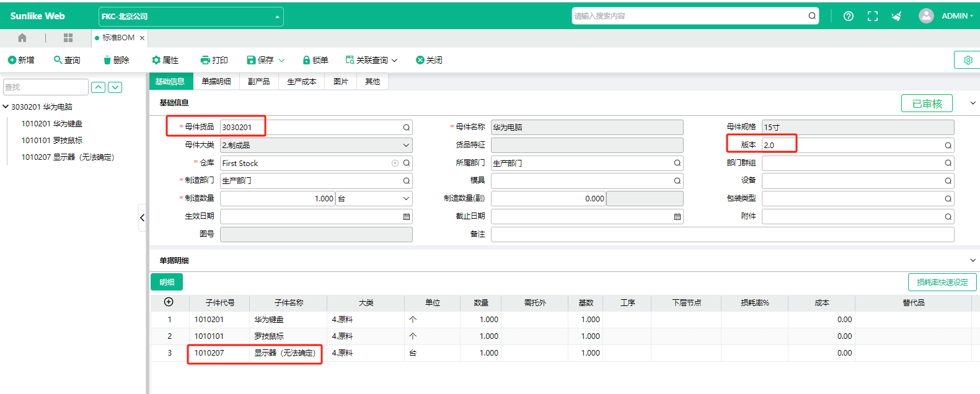Screen dimensions: 980x394
Task: Click the 制造部门 lookup search icon
Action: 407,181
